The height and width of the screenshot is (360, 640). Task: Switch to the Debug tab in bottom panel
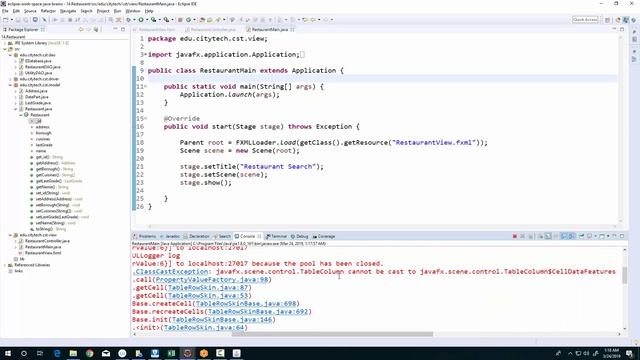click(x=300, y=236)
